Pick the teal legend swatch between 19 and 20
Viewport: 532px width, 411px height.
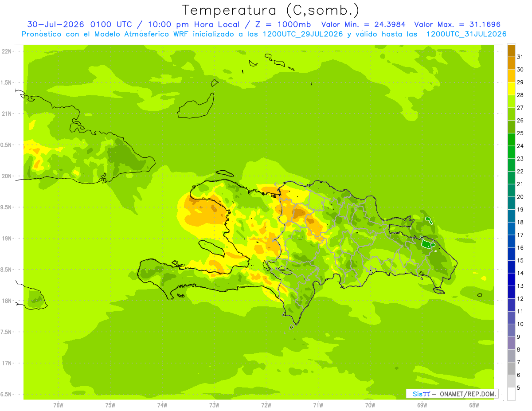click(511, 203)
